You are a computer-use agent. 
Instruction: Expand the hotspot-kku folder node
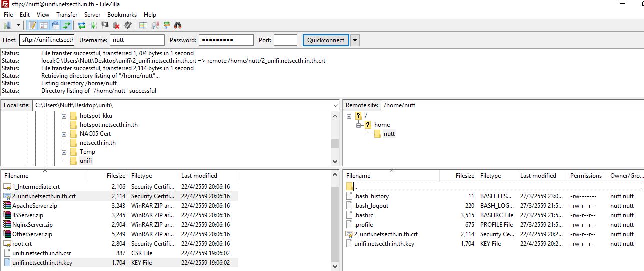point(64,116)
